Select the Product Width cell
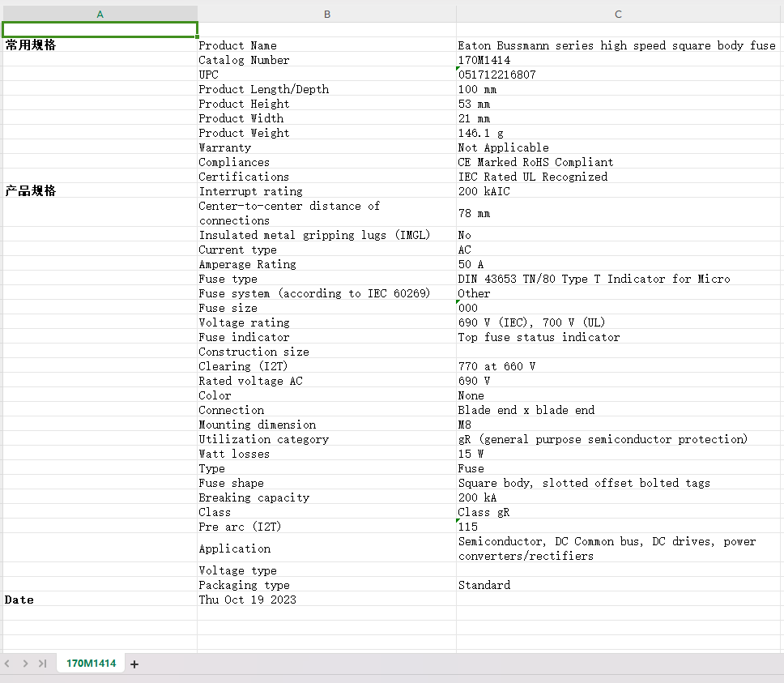 coord(327,118)
